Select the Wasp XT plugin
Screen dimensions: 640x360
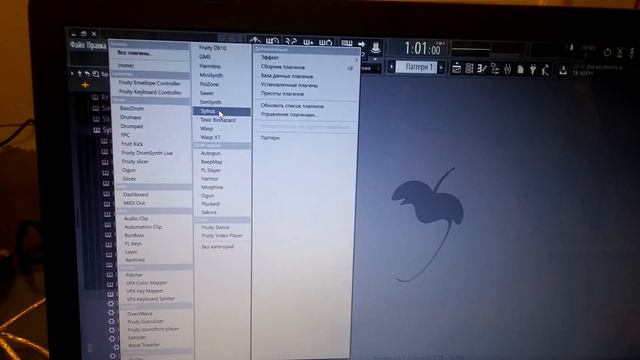[x=211, y=138]
